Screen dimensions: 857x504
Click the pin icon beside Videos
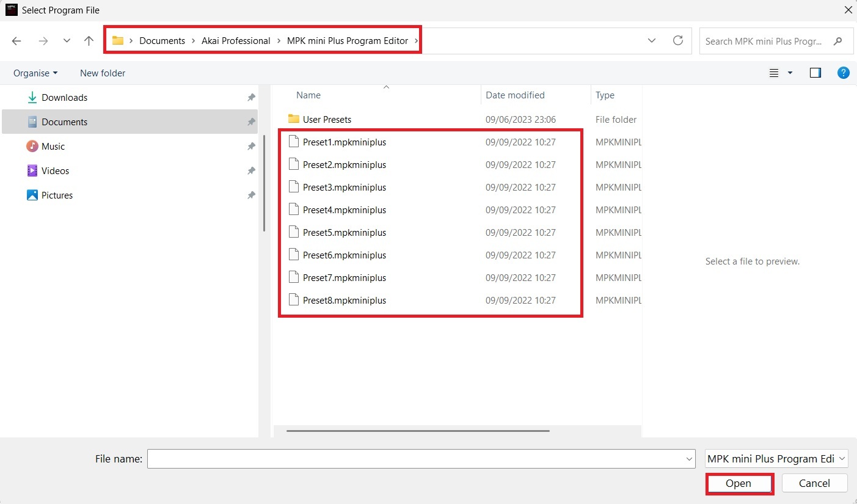pos(250,171)
